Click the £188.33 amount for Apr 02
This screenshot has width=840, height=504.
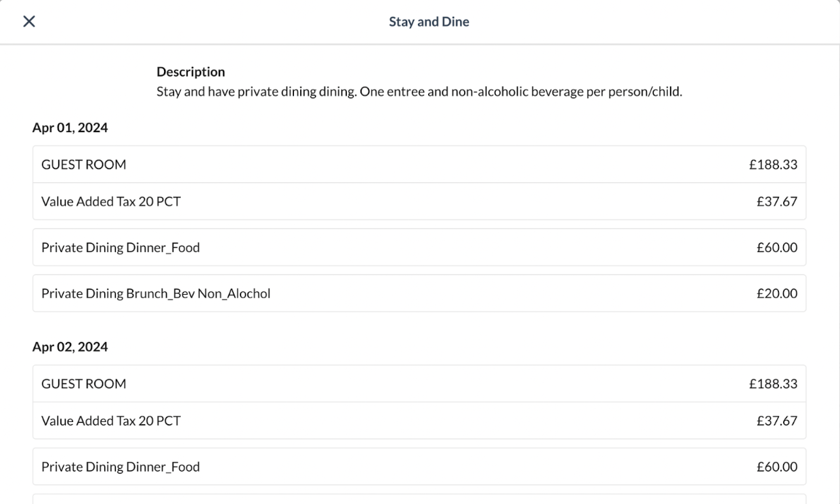click(x=772, y=384)
